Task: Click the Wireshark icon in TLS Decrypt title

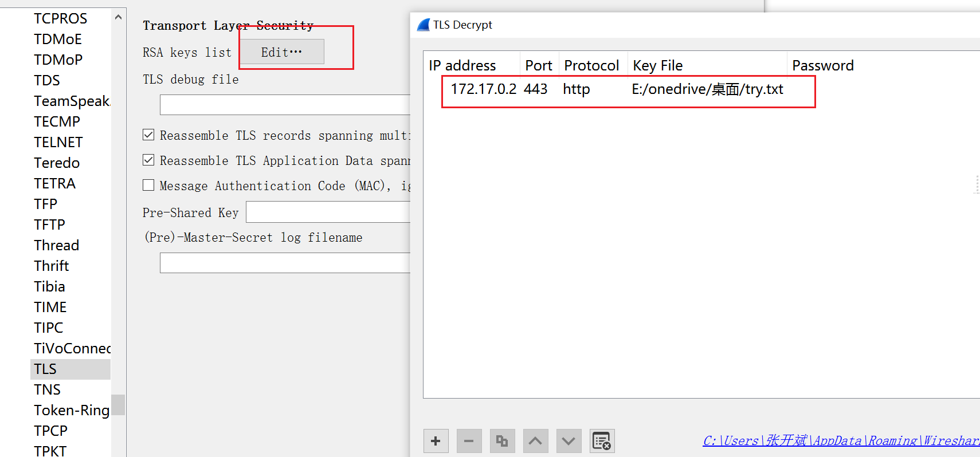Action: point(424,25)
